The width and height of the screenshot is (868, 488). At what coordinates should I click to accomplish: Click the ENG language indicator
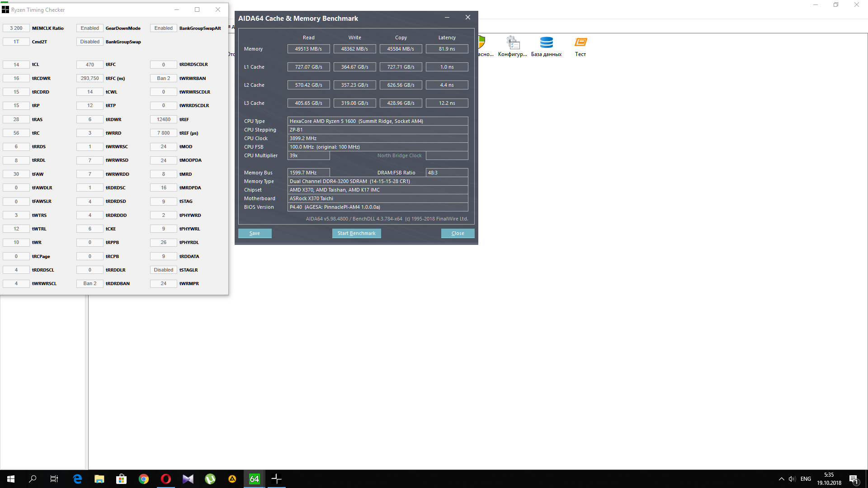806,479
